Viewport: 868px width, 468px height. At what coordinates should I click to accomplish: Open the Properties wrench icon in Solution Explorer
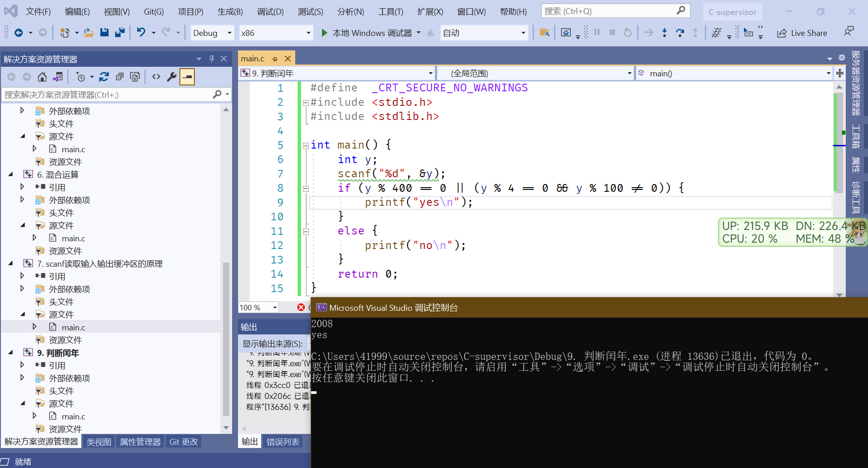[172, 77]
